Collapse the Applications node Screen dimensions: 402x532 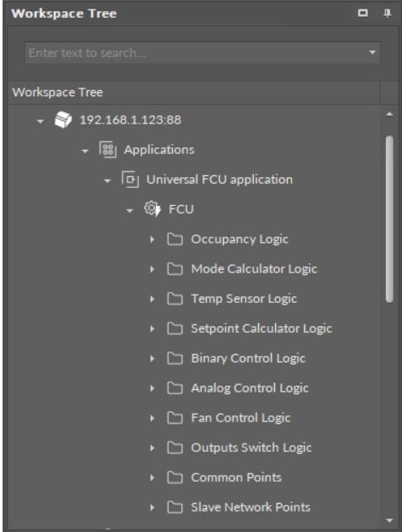coord(85,151)
